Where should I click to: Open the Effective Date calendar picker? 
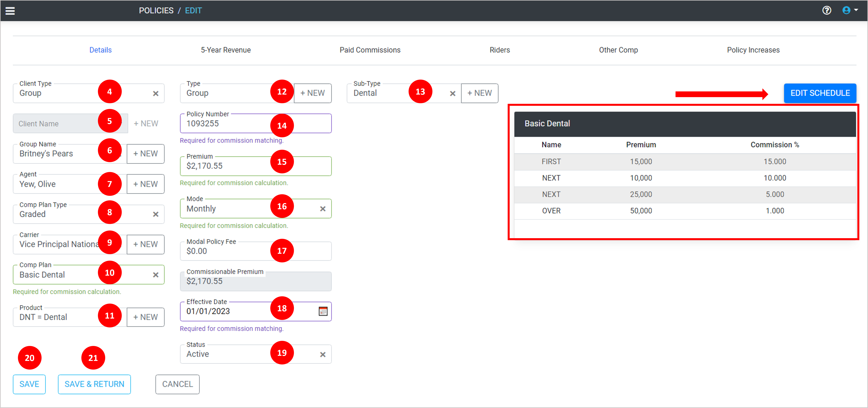[x=323, y=311]
